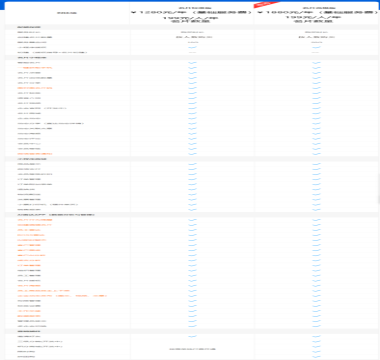Click the gray dash in the ¥1200 column's first section
This screenshot has height=360, width=380.
(x=192, y=52)
